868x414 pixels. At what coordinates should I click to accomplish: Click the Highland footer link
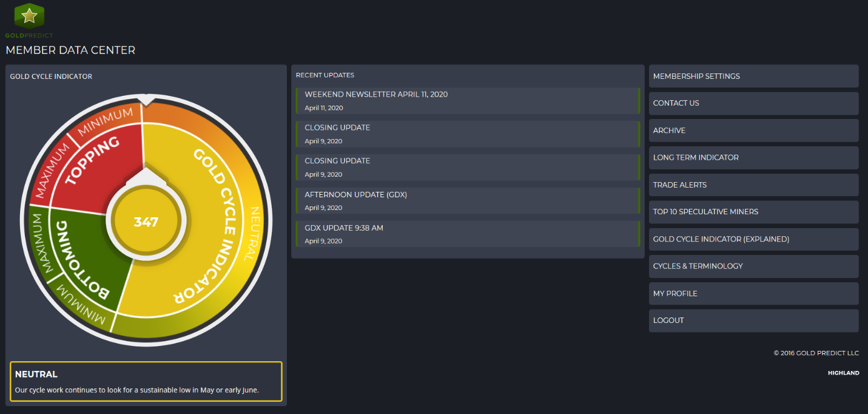pyautogui.click(x=843, y=373)
